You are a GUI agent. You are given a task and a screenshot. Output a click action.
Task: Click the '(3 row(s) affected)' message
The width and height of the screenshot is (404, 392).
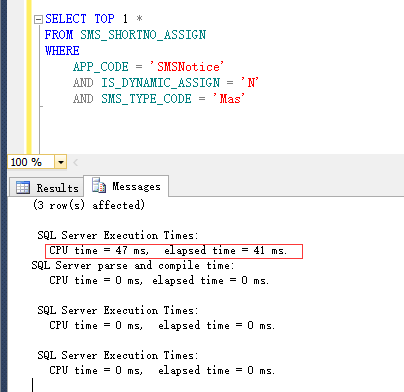tap(89, 205)
